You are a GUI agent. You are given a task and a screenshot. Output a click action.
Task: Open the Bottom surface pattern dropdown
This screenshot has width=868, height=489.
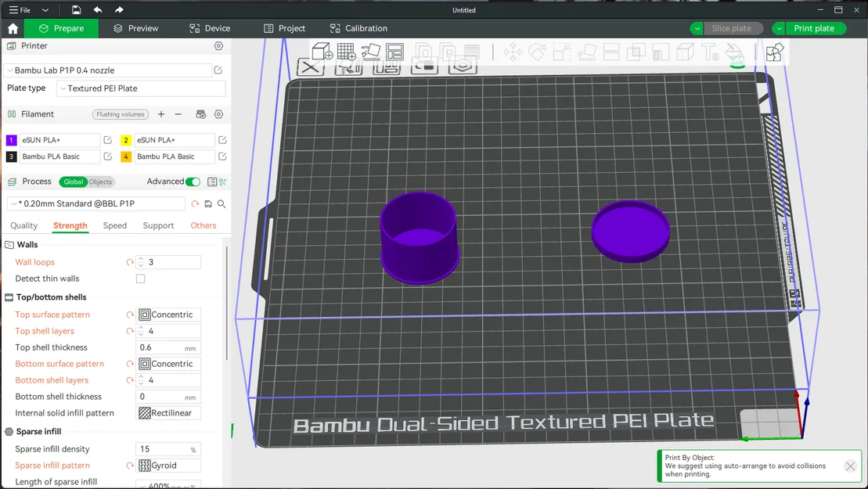coord(168,364)
